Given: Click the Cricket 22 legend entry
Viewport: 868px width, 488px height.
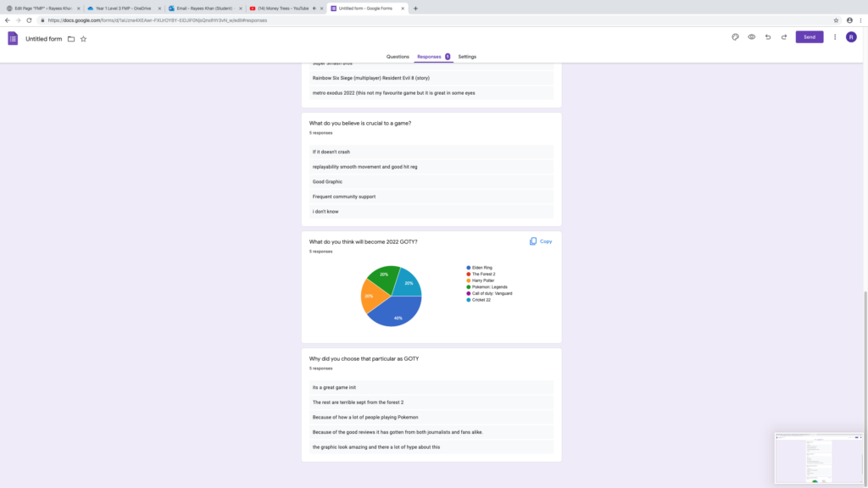Looking at the screenshot, I should click(479, 300).
